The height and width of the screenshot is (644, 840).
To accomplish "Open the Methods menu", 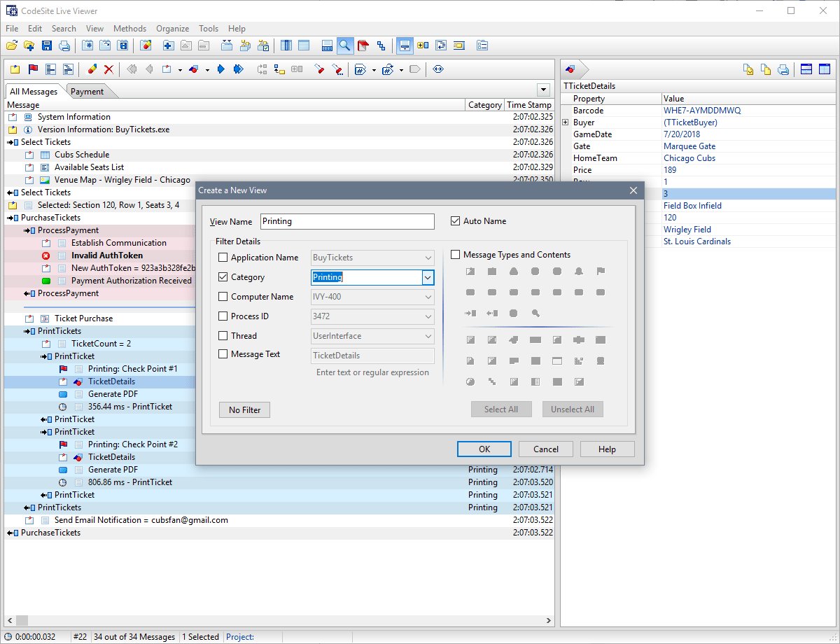I will (x=129, y=29).
